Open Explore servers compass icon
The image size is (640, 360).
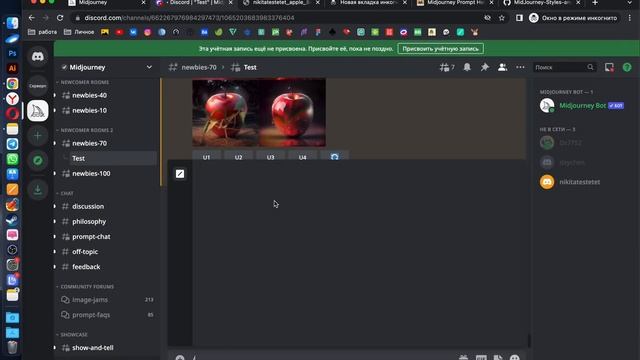38,160
